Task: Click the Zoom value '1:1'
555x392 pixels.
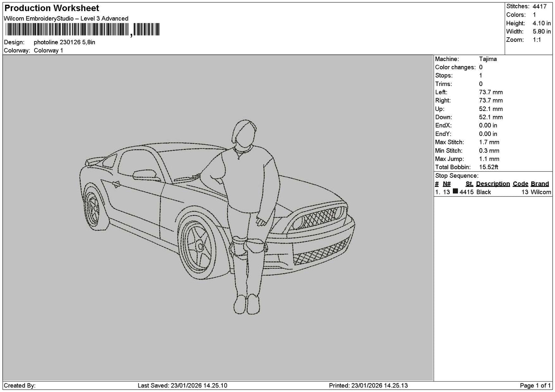Action: [x=537, y=40]
